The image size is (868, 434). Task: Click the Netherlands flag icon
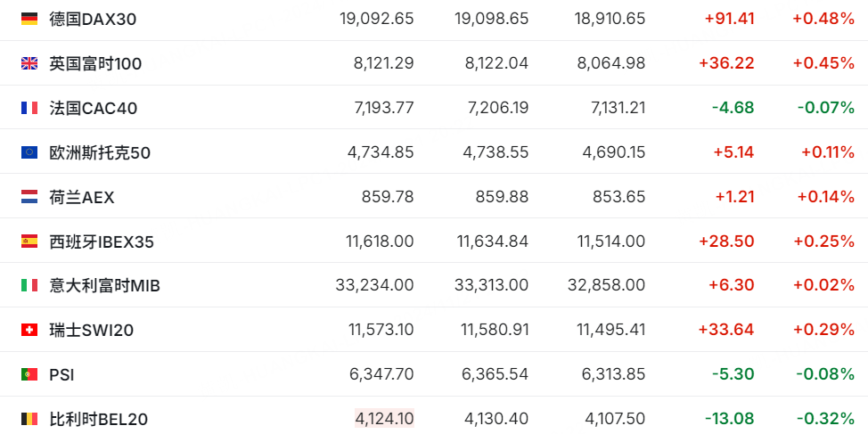[x=29, y=197]
